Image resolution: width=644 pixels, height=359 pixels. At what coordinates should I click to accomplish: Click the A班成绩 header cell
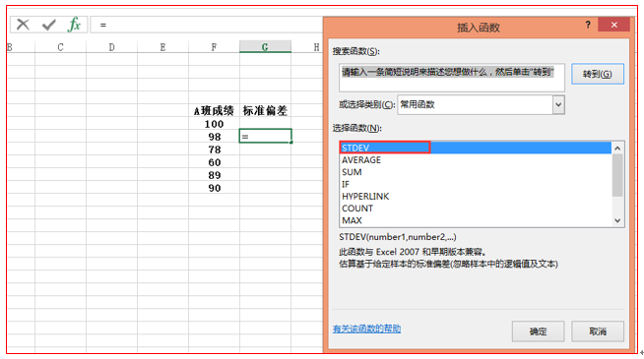coord(214,110)
